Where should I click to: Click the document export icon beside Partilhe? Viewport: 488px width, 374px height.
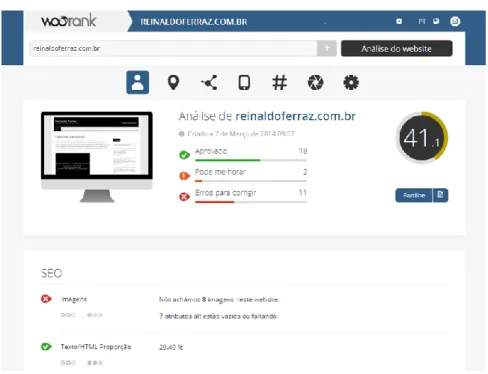(440, 195)
